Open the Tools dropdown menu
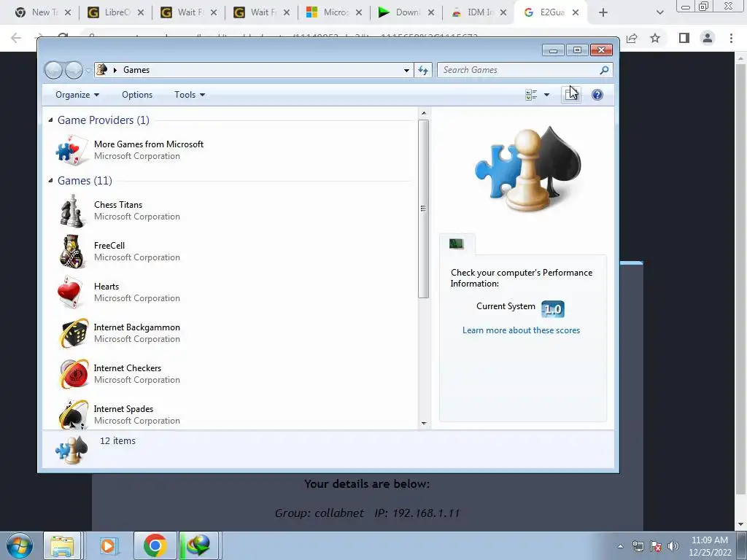 click(x=190, y=95)
